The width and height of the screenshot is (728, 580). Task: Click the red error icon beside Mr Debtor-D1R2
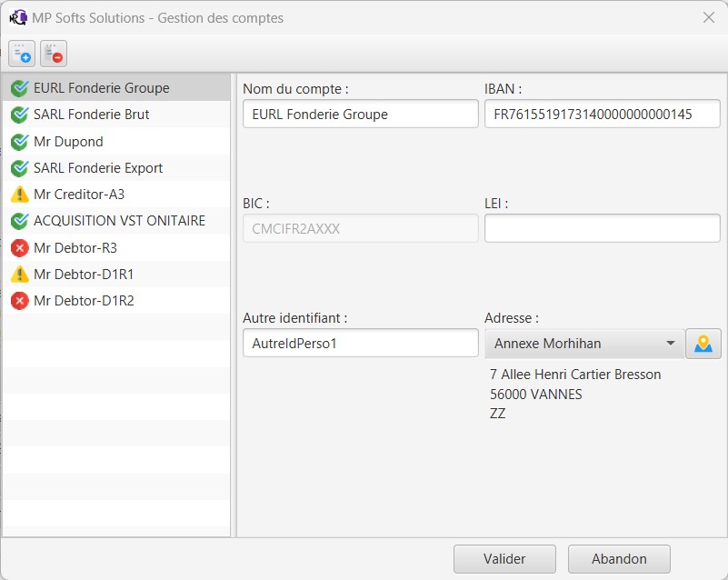(19, 301)
